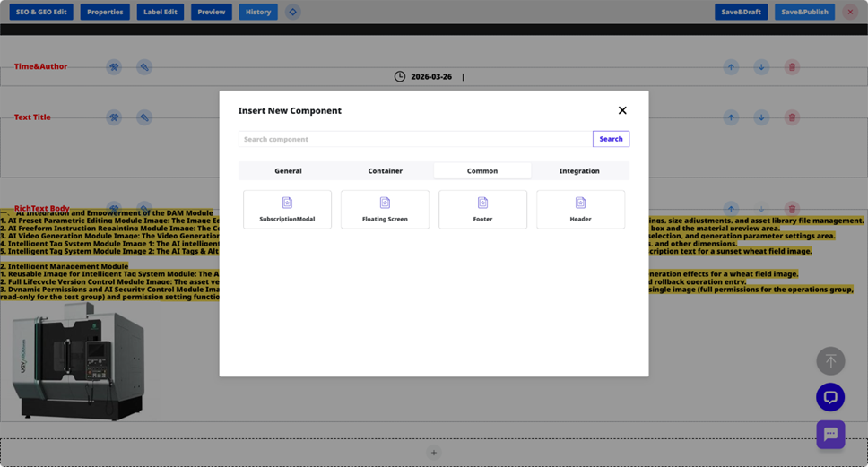Save the page with Save&Draft
Image resolution: width=868 pixels, height=467 pixels.
(x=741, y=12)
